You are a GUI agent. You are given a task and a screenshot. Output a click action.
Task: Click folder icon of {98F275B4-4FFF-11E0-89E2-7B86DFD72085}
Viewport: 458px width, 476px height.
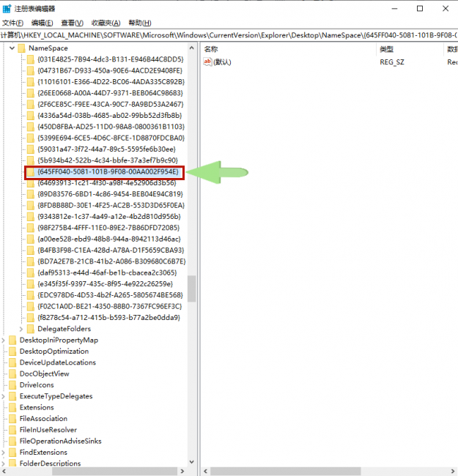(30, 228)
